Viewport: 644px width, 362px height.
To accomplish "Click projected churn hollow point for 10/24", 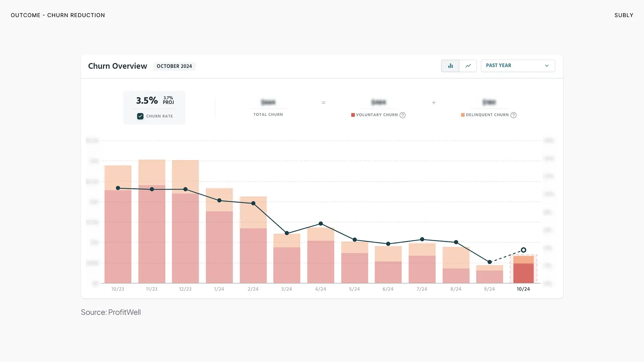I will coord(523,250).
